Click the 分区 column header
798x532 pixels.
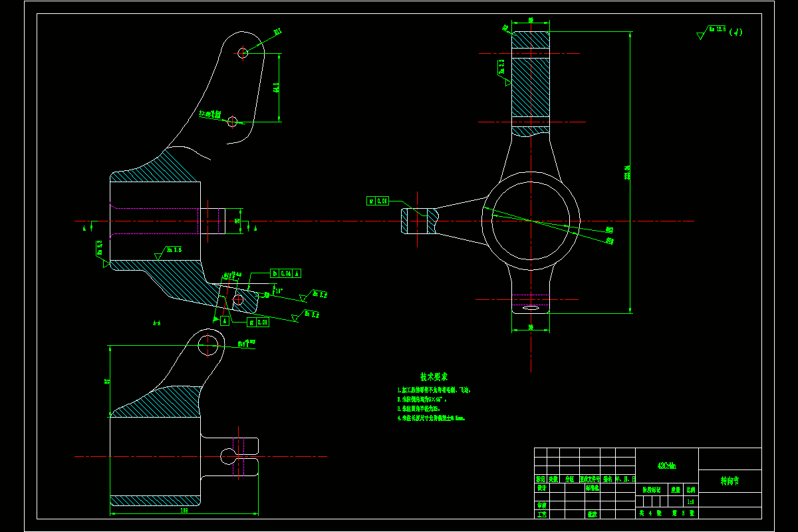(x=569, y=479)
